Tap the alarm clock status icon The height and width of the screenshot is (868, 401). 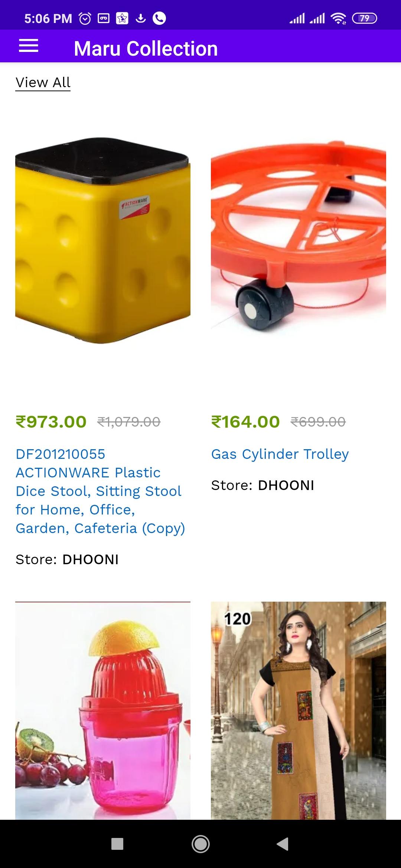coord(85,18)
